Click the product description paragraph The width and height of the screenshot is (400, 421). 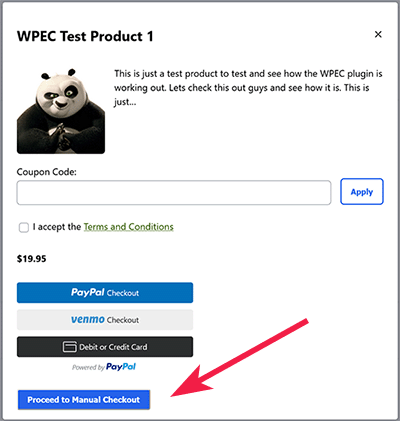[248, 88]
